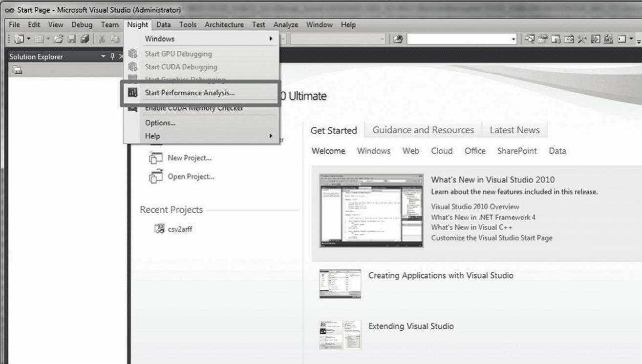Open the Visual Studio 2010 Overview link

pyautogui.click(x=475, y=207)
